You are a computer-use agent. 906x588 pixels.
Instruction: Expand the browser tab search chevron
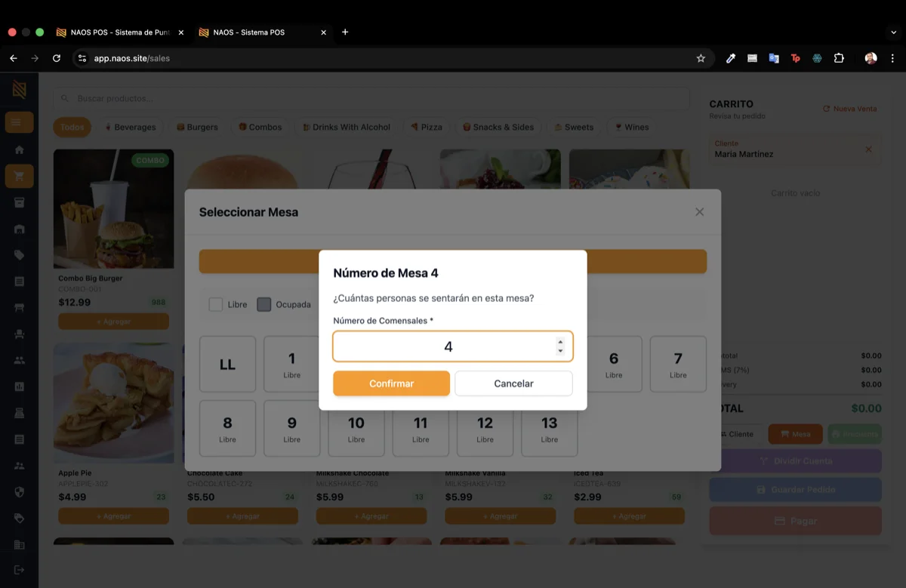(894, 32)
